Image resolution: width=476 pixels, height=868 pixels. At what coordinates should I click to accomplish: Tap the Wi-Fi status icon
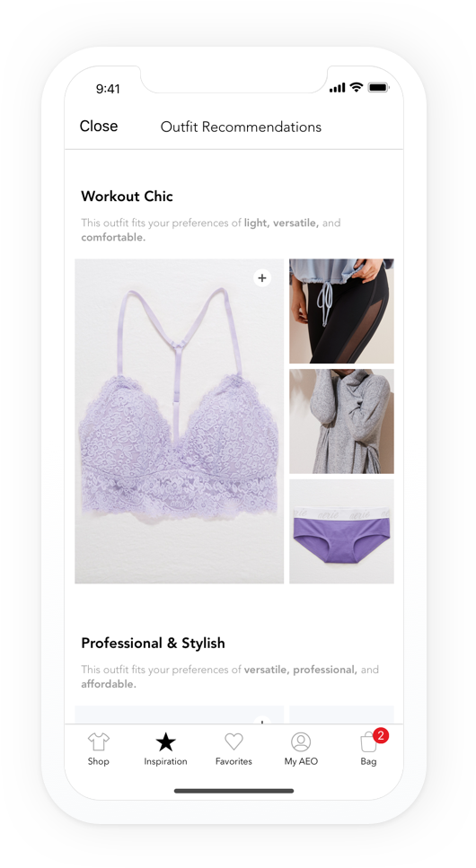click(x=357, y=87)
